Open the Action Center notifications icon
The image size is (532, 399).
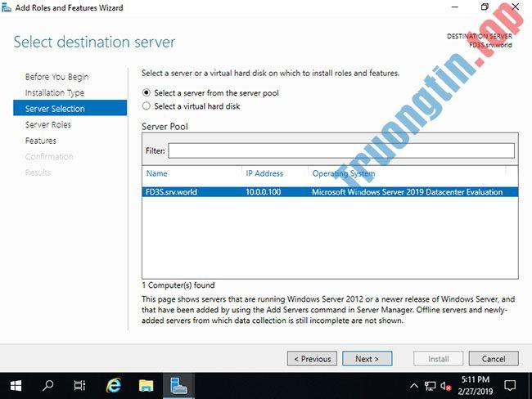[510, 386]
